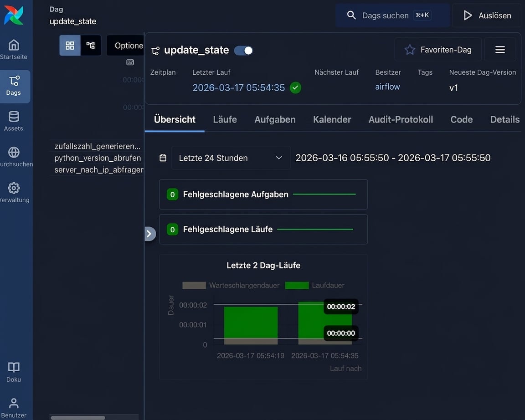Toggle the update_state Dag pause switch
This screenshot has height=420, width=525.
tap(243, 51)
